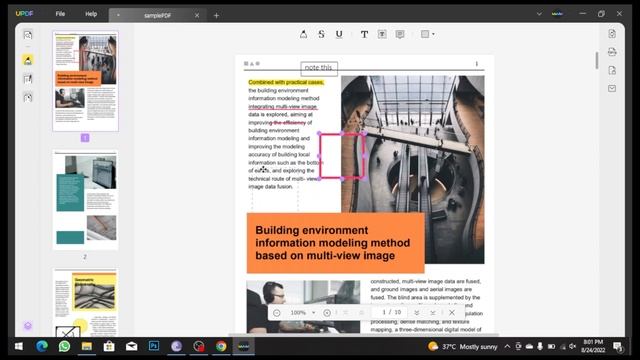Click the 'note this' text comment box

point(319,68)
